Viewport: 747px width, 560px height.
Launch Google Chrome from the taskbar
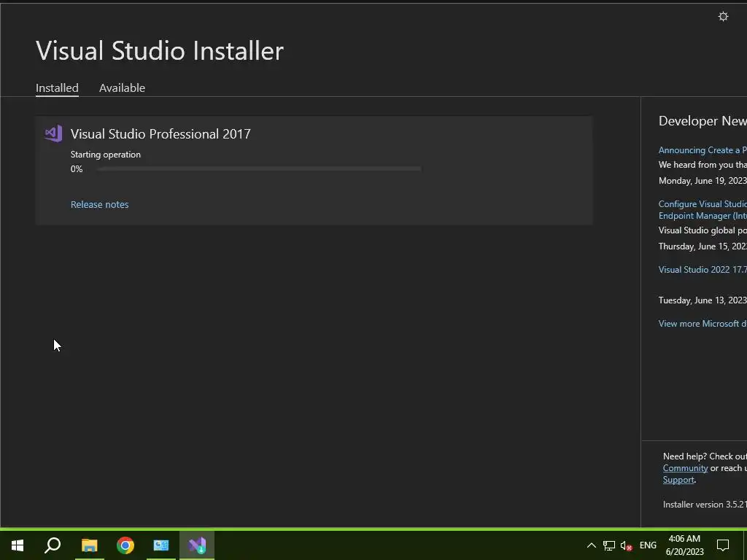point(125,545)
